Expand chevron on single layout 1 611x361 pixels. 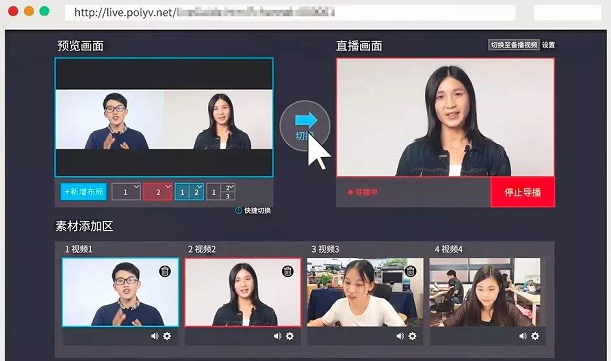point(136,187)
